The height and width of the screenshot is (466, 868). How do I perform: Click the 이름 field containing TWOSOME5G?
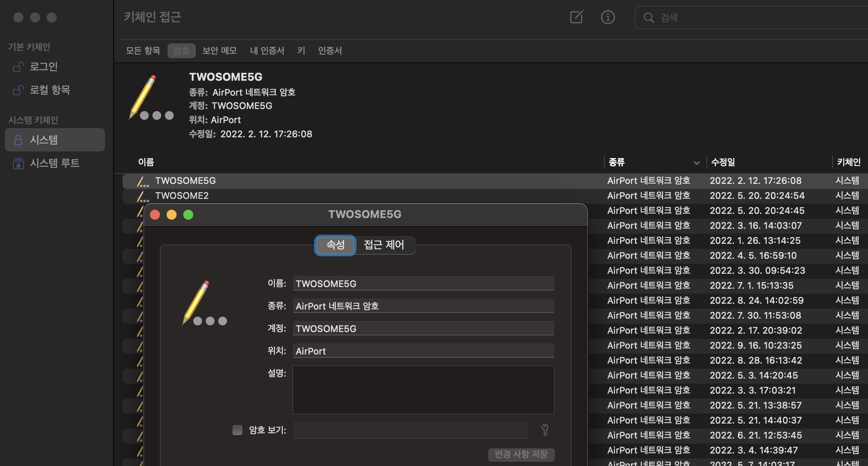click(423, 284)
